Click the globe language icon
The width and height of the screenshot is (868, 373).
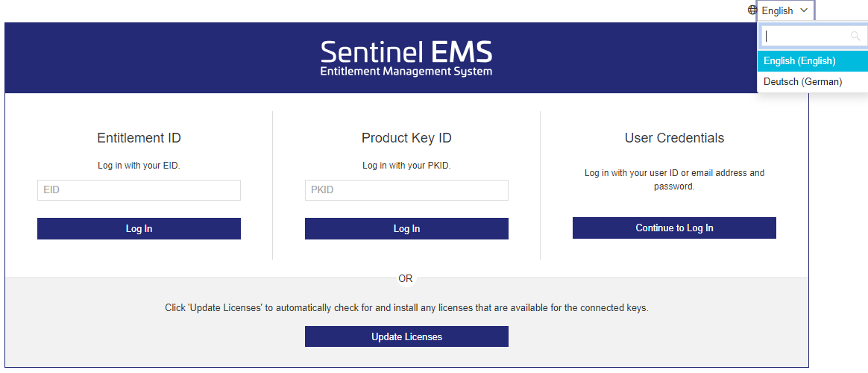[x=752, y=10]
